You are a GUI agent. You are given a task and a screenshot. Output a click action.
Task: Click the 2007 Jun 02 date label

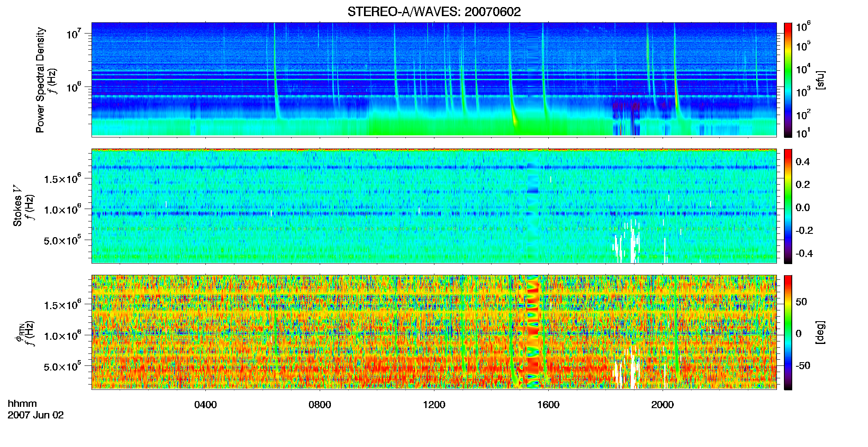[36, 415]
